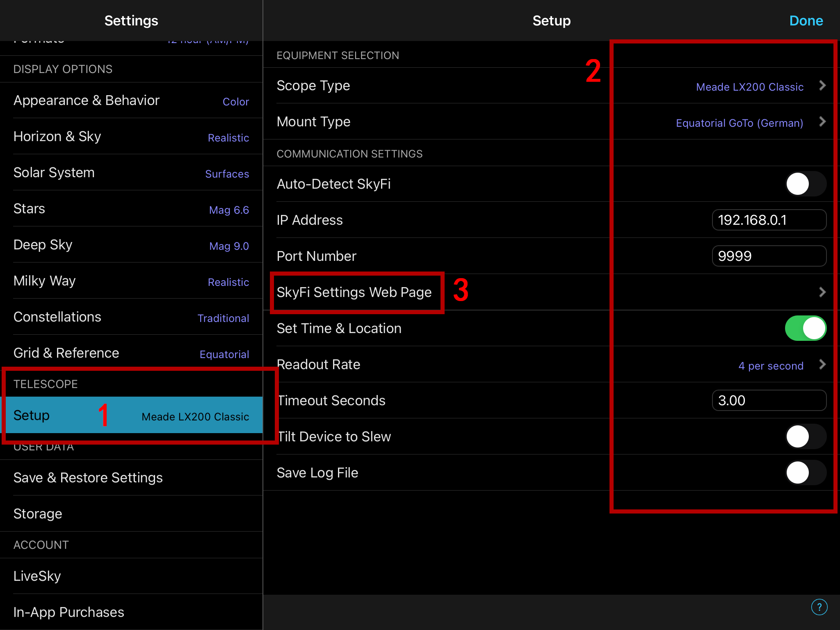840x630 pixels.
Task: Tap Mount Type chevron arrow
Action: point(822,121)
